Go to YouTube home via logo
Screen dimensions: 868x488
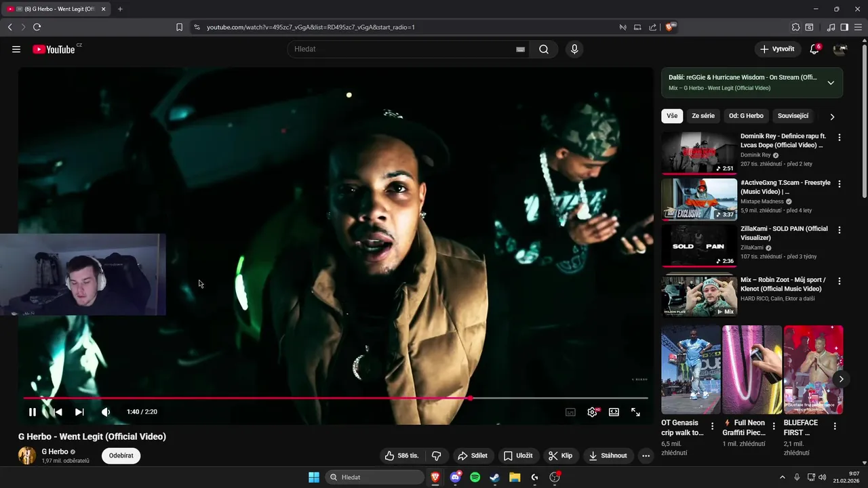tap(54, 49)
